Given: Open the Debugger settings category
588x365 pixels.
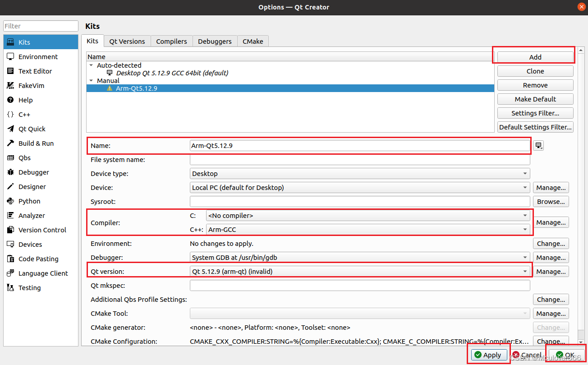Looking at the screenshot, I should click(41, 172).
